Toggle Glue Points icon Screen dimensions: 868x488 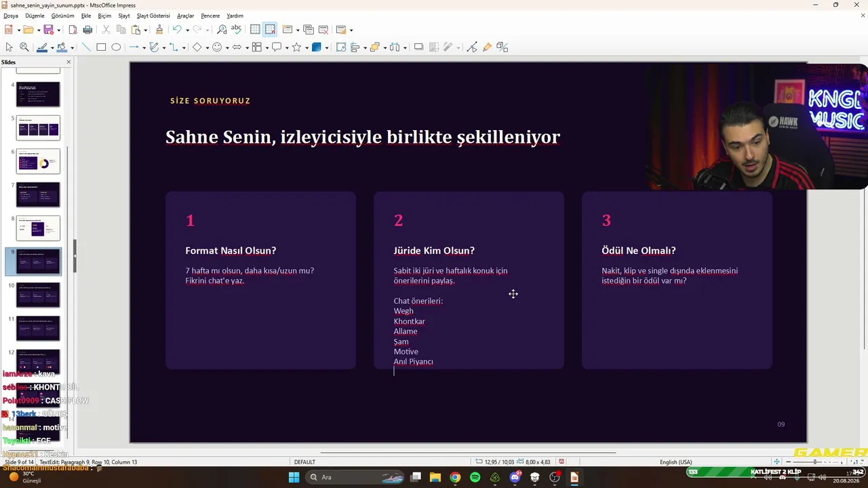tap(487, 47)
